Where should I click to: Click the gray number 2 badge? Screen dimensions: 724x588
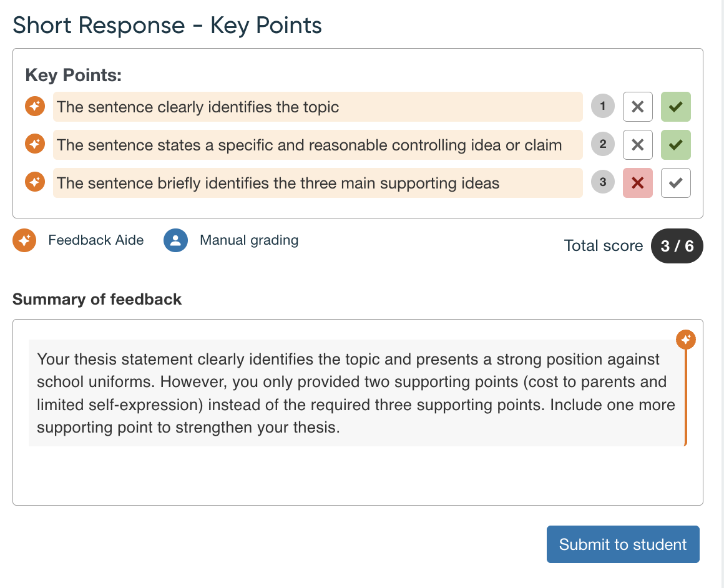602,145
